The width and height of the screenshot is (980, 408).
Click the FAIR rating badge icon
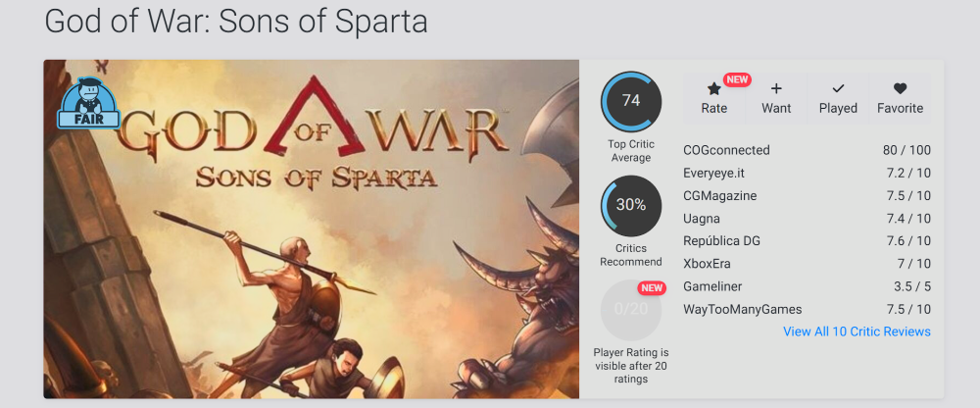[90, 104]
